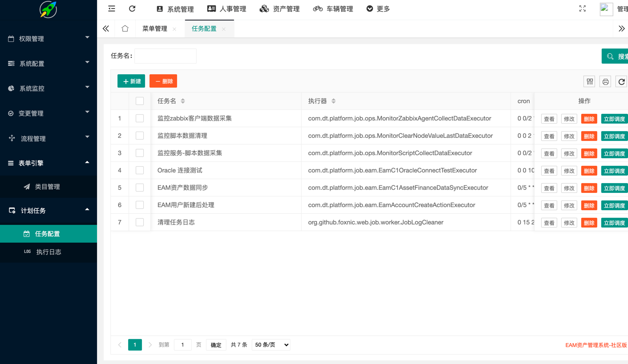Select checkbox for 清理任务日志 row
628x364 pixels.
tap(140, 222)
